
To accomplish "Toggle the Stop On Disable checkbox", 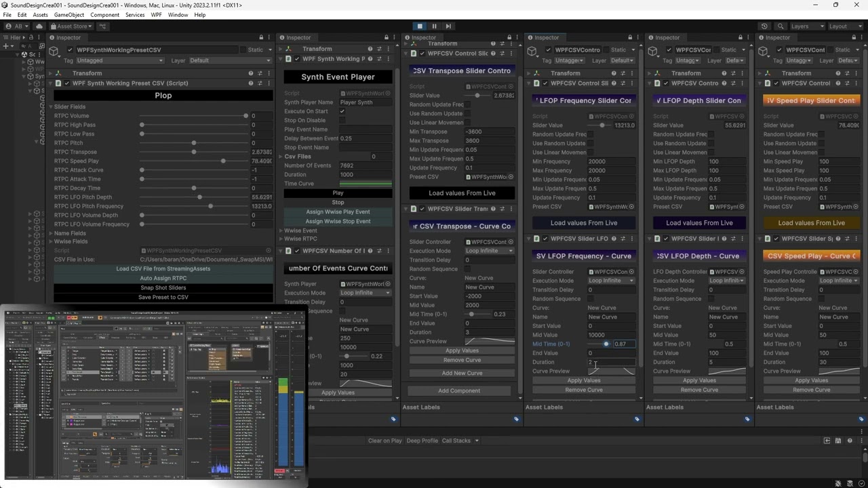I will (x=342, y=121).
